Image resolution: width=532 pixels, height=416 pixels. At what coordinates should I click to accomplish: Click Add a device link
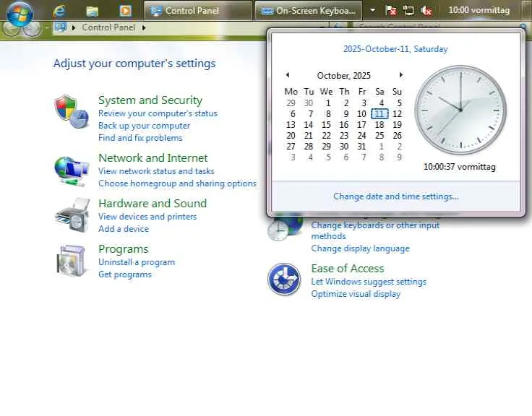click(124, 228)
